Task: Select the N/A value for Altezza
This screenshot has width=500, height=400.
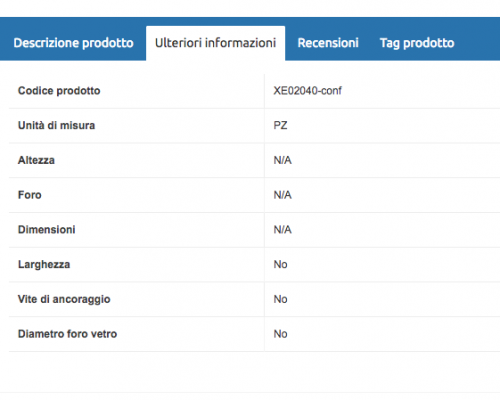Action: (x=282, y=160)
